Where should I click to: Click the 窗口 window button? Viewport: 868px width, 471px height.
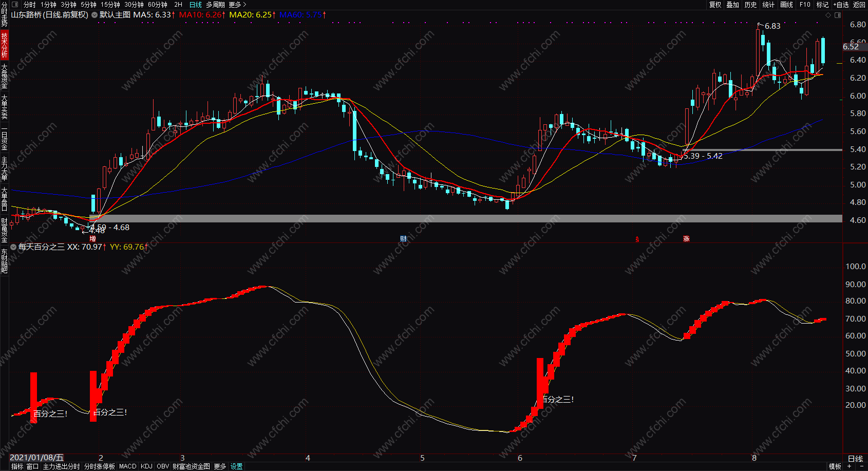click(x=32, y=466)
